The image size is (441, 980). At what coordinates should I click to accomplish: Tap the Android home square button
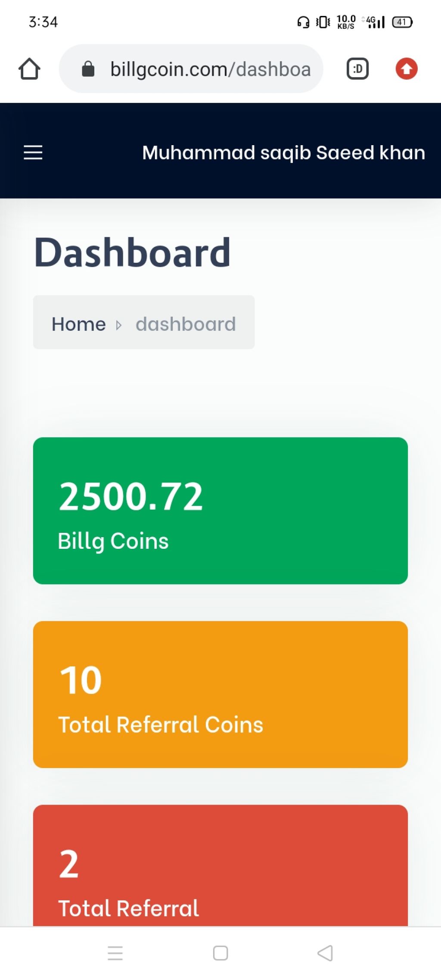coord(220,953)
